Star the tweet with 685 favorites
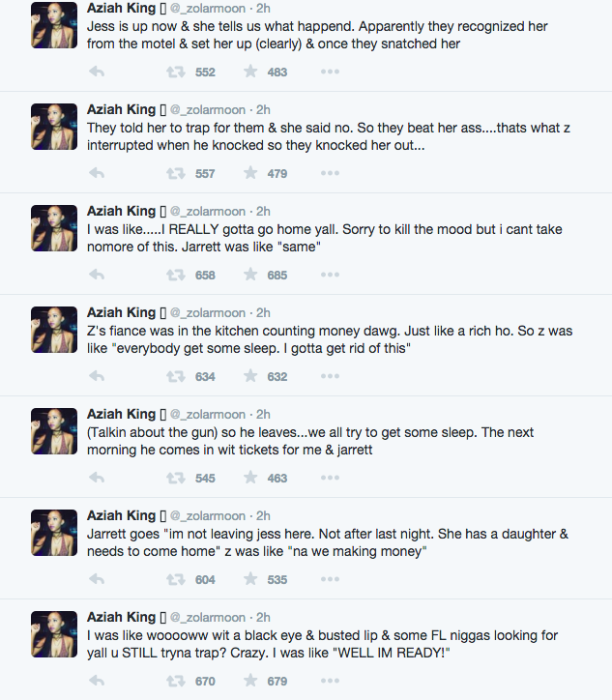Viewport: 612px width, 700px height. tap(250, 275)
